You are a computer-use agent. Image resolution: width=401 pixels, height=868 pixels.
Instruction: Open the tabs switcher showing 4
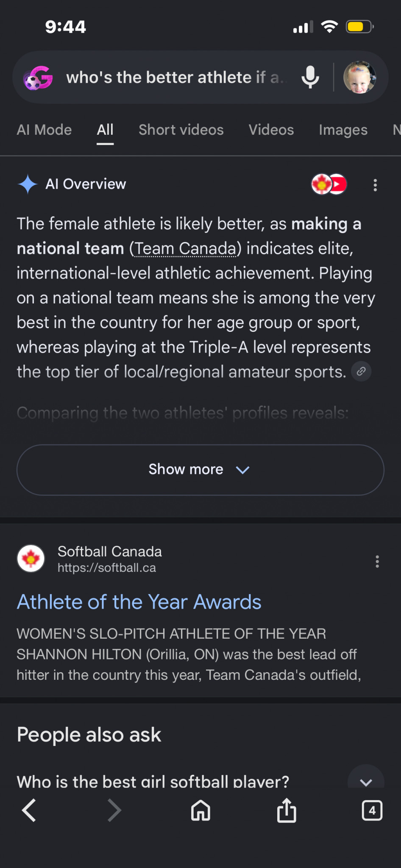pos(372,810)
